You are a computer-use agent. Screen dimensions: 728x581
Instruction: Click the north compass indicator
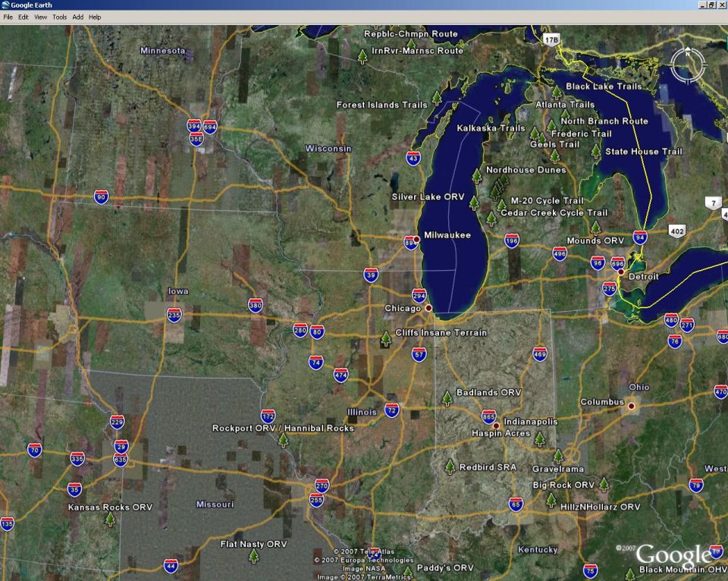tap(688, 65)
